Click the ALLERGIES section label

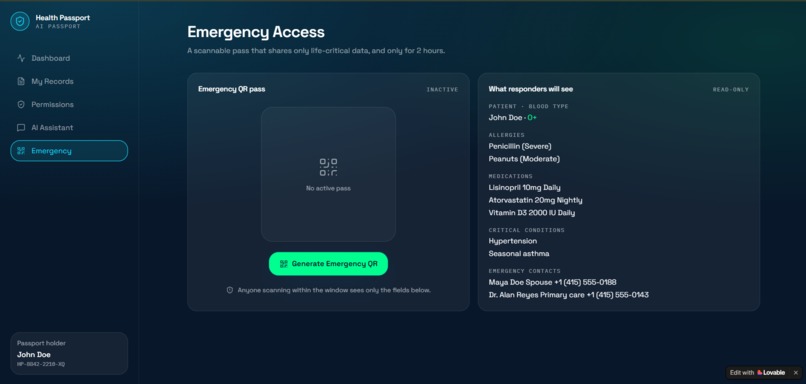pos(506,135)
